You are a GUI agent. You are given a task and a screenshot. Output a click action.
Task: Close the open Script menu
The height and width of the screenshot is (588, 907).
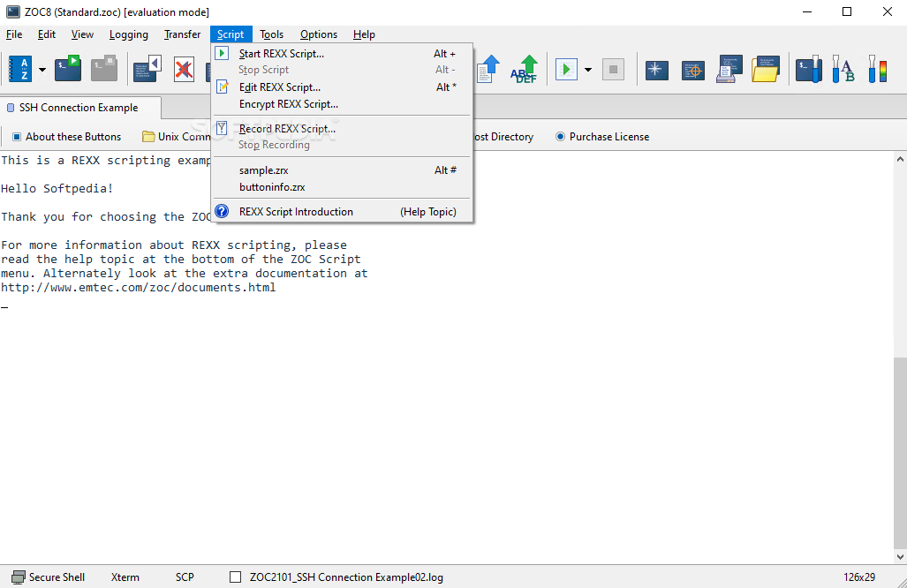click(231, 34)
